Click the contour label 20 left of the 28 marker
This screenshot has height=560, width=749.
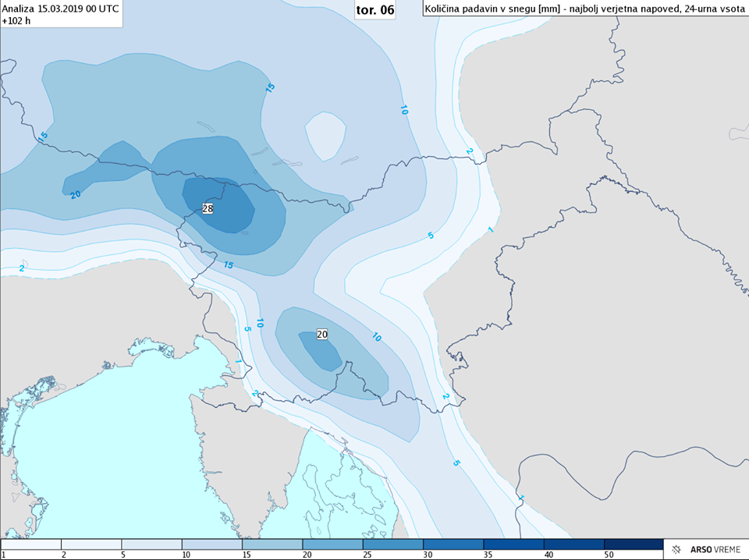click(x=76, y=193)
